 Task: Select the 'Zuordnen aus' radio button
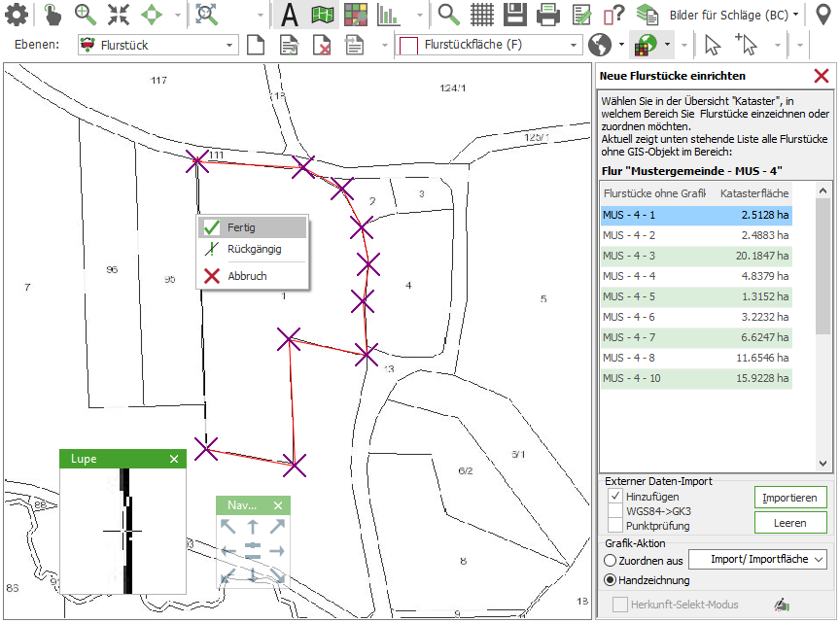click(x=611, y=560)
